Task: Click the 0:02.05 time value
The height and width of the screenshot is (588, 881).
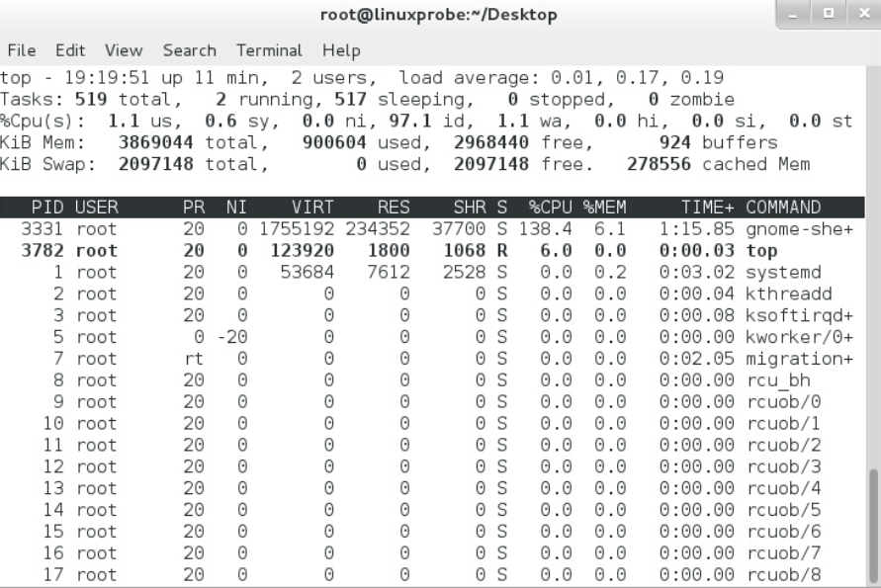Action: click(697, 359)
